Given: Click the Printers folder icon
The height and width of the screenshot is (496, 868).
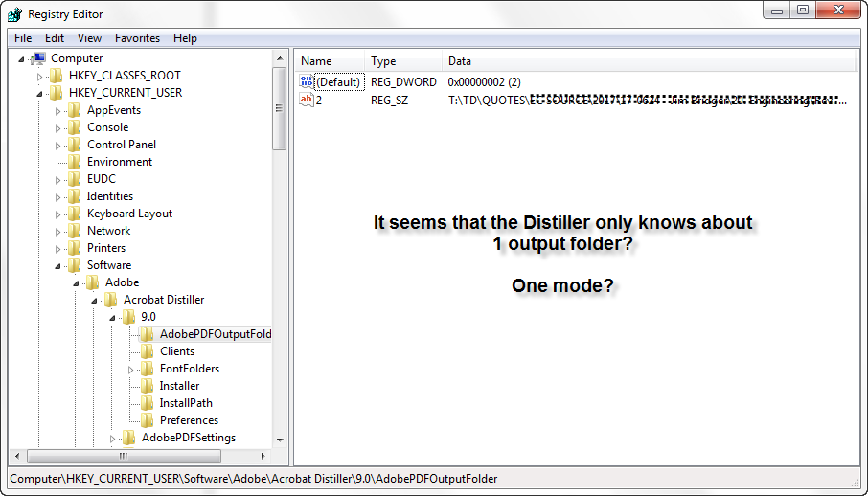Looking at the screenshot, I should tap(74, 248).
